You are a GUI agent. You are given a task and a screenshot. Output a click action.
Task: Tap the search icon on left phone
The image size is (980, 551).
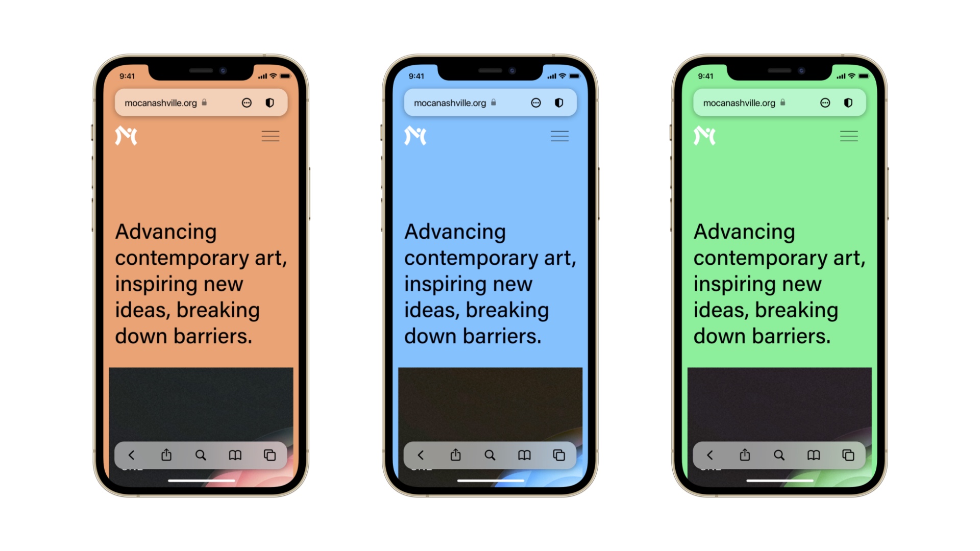(x=202, y=455)
